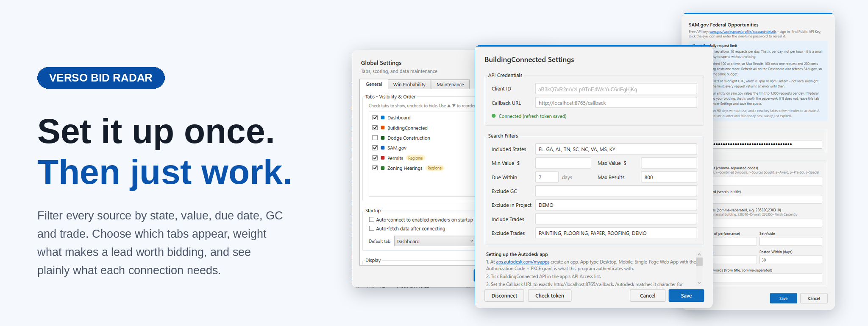Enable the Dodge Construction tab checkbox
The image size is (868, 326).
click(375, 138)
